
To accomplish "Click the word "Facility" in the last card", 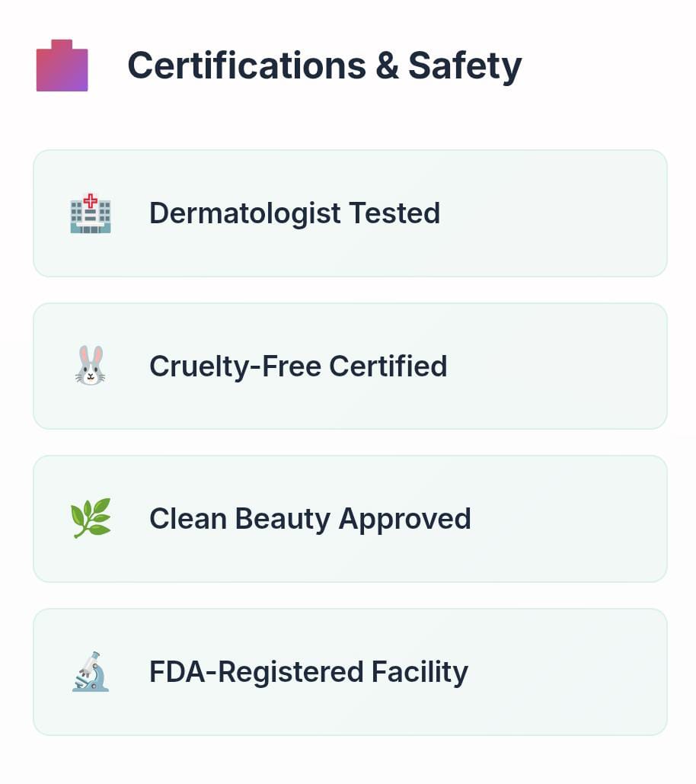I will tap(420, 672).
